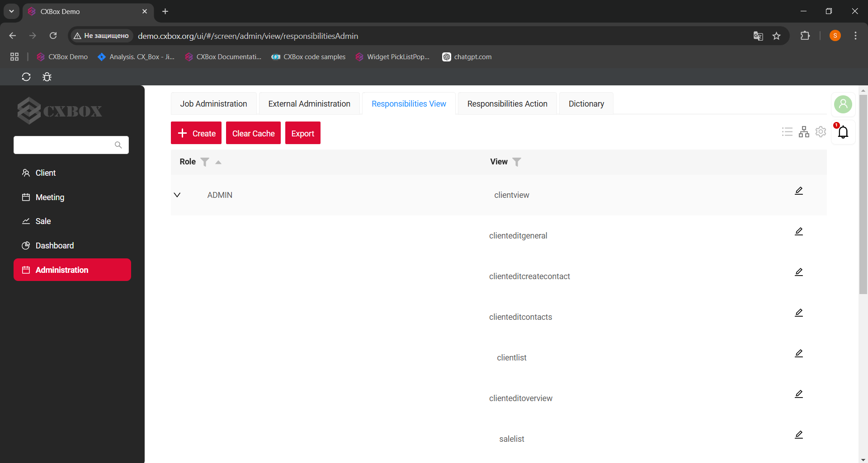This screenshot has width=868, height=463.
Task: Open the Widget PickListPop bookmark
Action: [x=392, y=56]
